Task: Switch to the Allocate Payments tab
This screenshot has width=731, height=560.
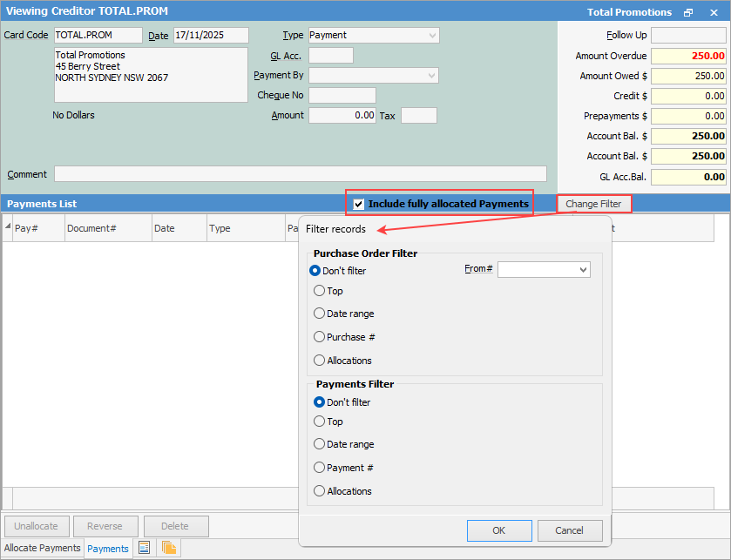Action: (43, 548)
